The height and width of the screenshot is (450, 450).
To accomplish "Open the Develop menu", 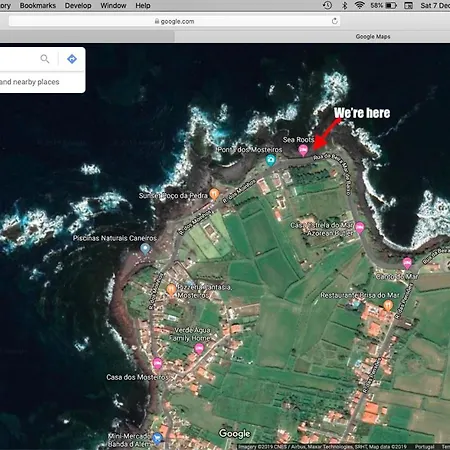I will tap(78, 5).
